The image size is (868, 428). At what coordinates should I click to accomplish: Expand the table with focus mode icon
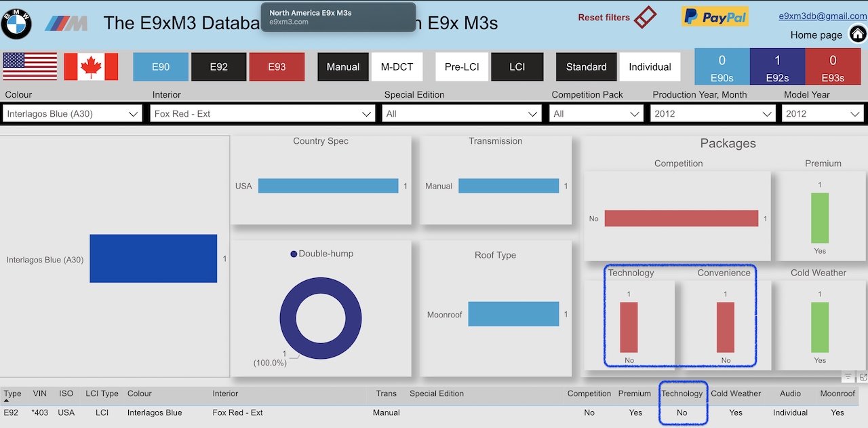[863, 377]
